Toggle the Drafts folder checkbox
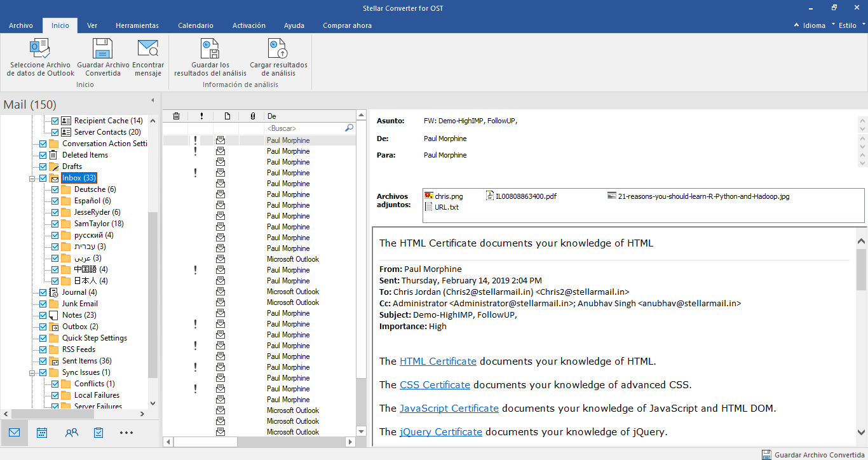868x460 pixels. coord(43,166)
